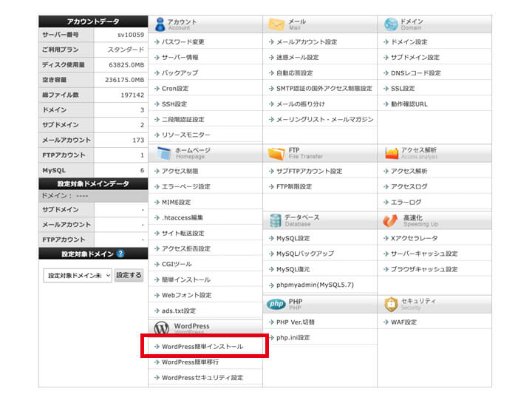Click the Database cylinder icon

276,220
